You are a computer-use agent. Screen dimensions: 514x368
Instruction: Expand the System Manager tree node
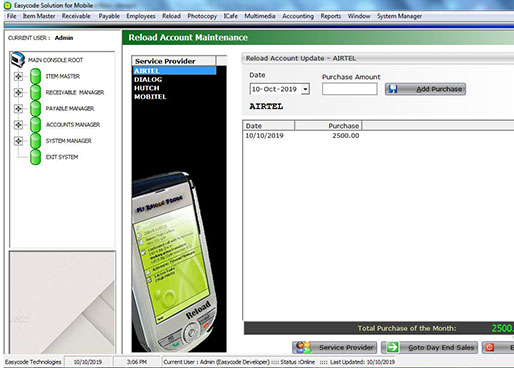click(18, 141)
